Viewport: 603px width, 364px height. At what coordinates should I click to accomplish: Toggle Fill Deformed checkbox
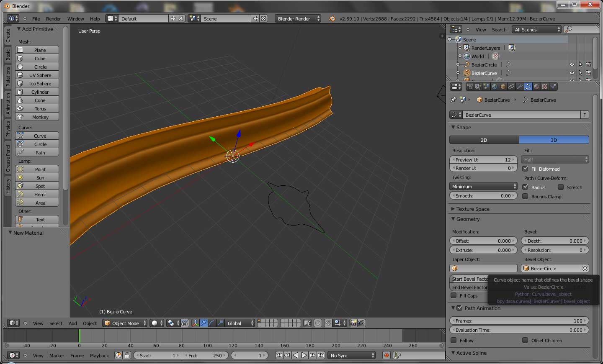[x=525, y=169]
